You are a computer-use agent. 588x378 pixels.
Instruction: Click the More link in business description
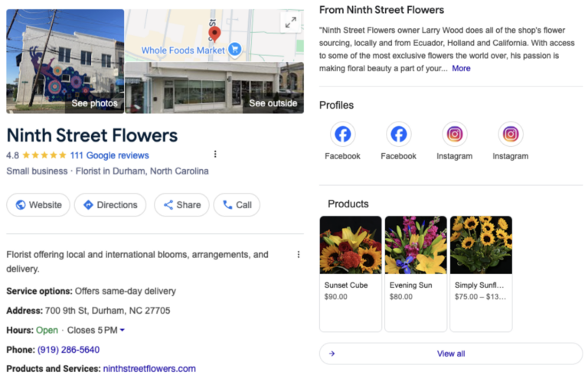click(x=461, y=69)
